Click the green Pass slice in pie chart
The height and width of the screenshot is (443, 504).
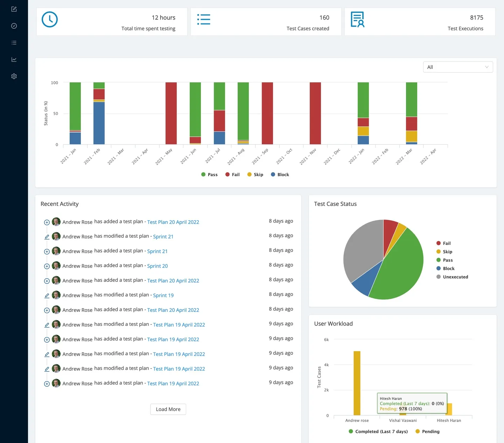coord(399,273)
